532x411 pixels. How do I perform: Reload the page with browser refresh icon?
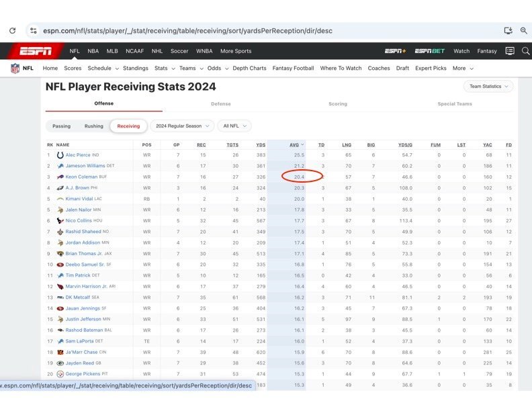click(13, 30)
